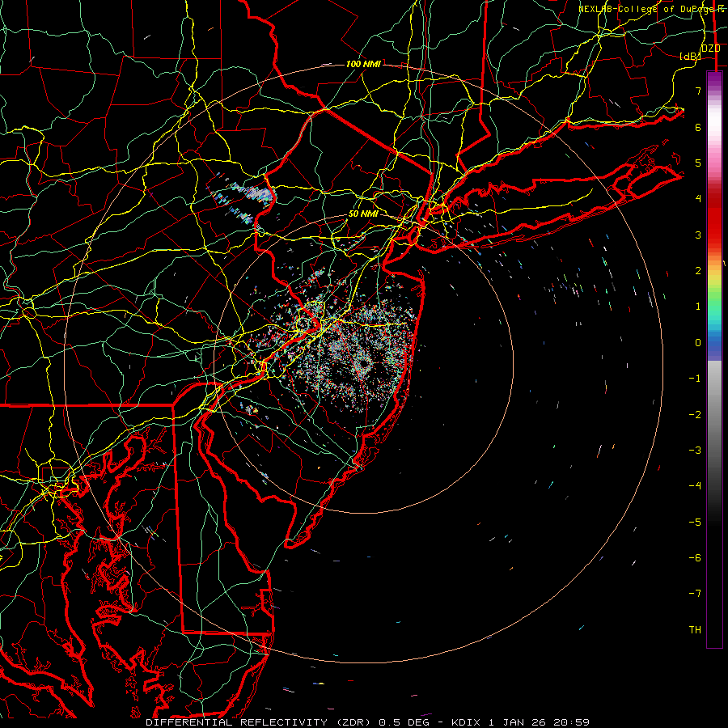Select the "[dB]" units label
The image size is (728, 728).
689,56
